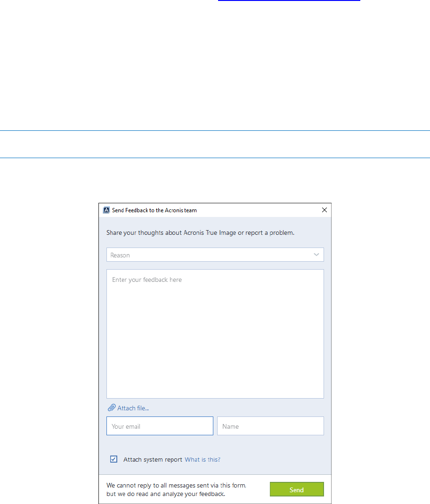Click 'We cannot reply to all messages' note
Viewport: 430px width, 504px height.
[176, 489]
